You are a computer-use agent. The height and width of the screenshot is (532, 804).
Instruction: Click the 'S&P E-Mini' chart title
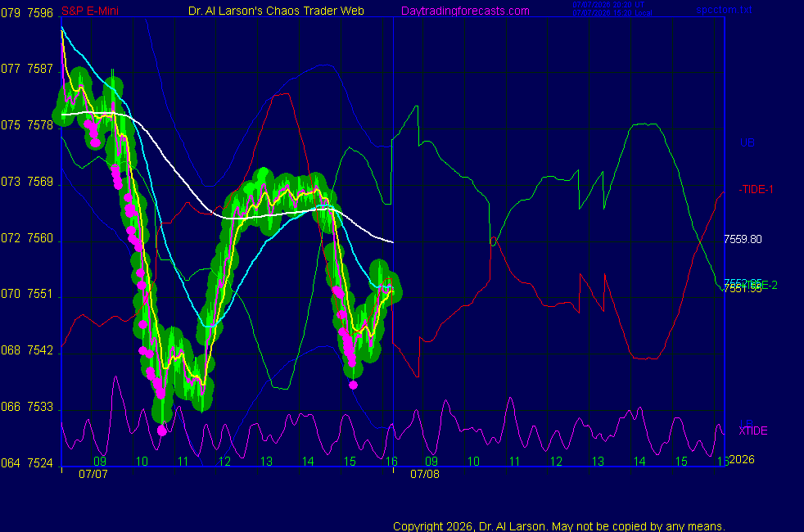(90, 11)
